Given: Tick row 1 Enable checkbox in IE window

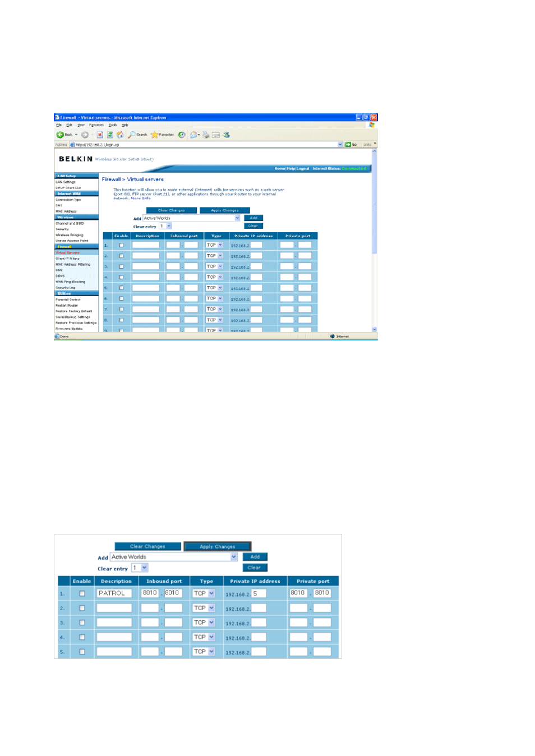Looking at the screenshot, I should click(121, 245).
